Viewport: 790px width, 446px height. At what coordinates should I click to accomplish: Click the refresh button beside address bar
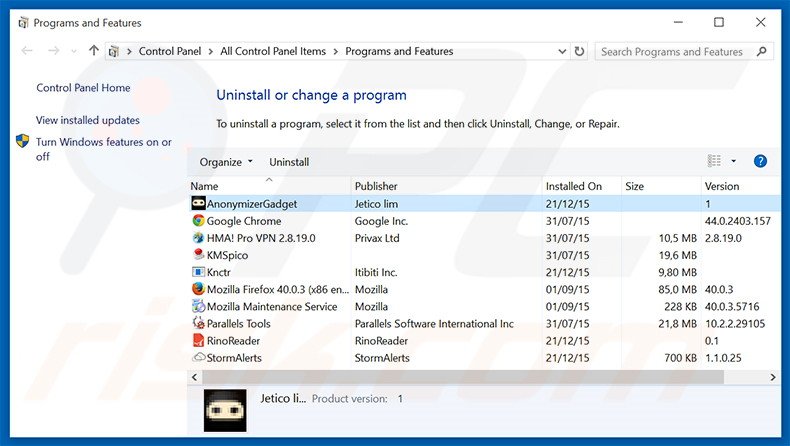(581, 51)
